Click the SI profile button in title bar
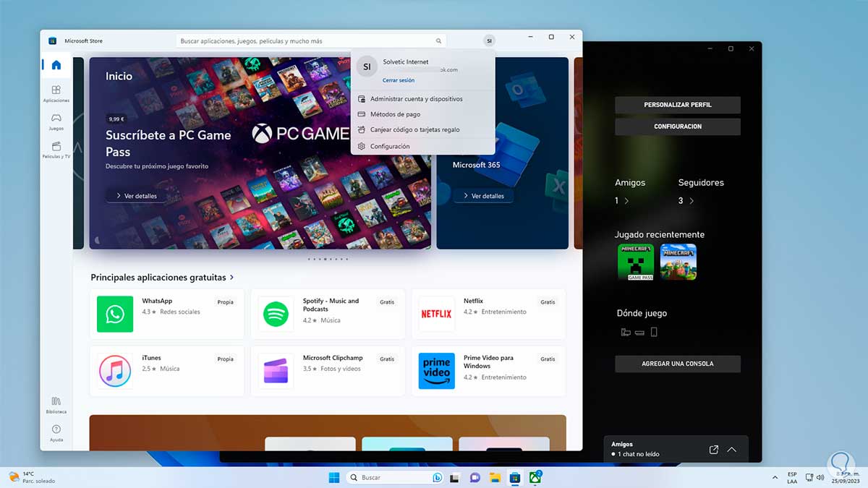 [x=490, y=41]
